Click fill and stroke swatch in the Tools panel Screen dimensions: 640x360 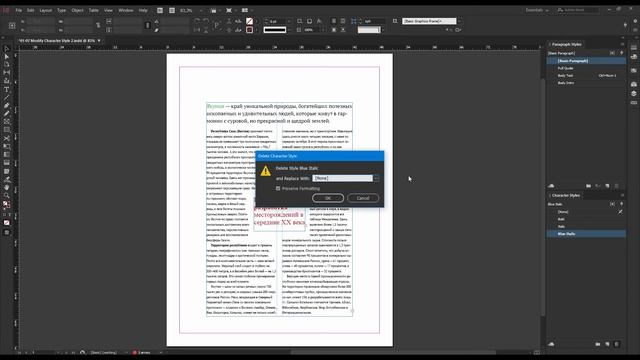pyautogui.click(x=7, y=204)
